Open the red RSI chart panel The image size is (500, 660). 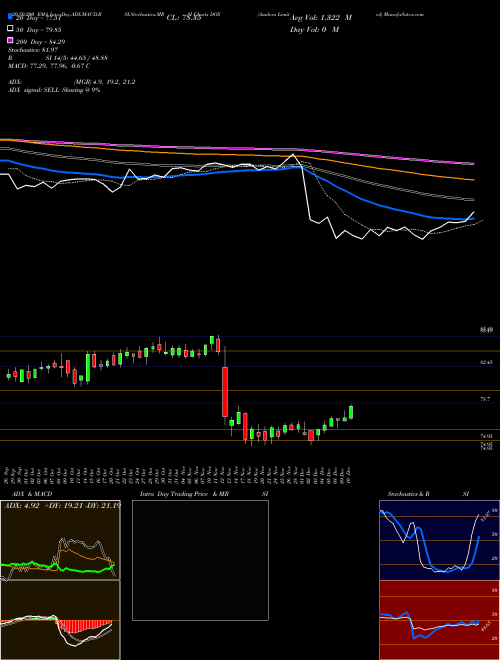pos(439,620)
